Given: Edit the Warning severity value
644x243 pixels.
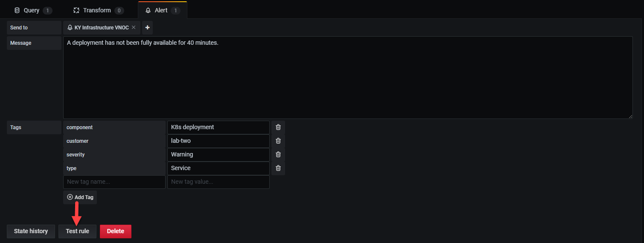Looking at the screenshot, I should (x=218, y=155).
